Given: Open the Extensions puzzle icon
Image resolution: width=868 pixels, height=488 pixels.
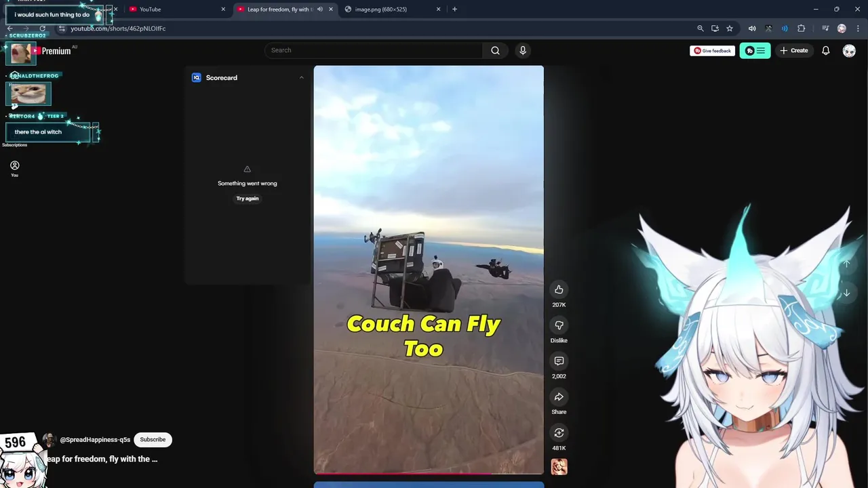Looking at the screenshot, I should pyautogui.click(x=802, y=28).
